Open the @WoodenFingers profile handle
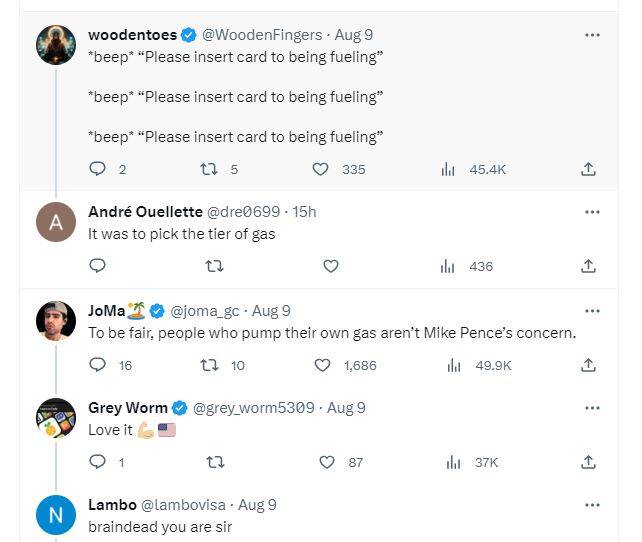Image resolution: width=642 pixels, height=542 pixels. (x=262, y=35)
